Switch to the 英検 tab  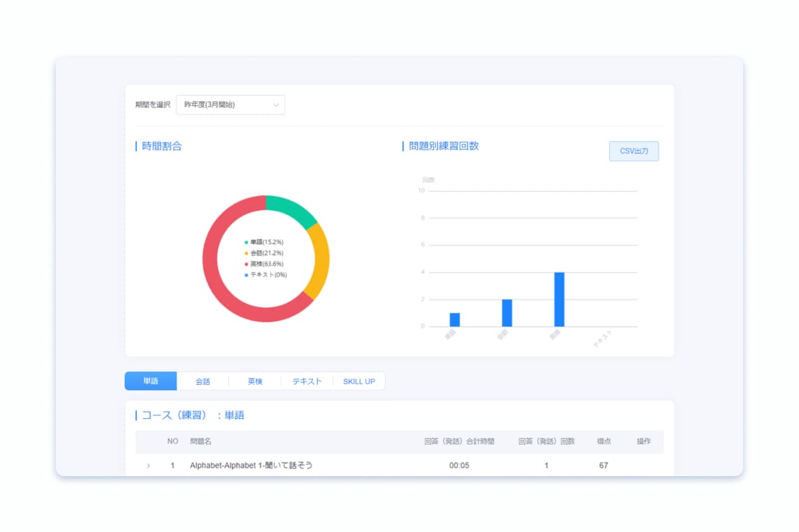point(255,381)
